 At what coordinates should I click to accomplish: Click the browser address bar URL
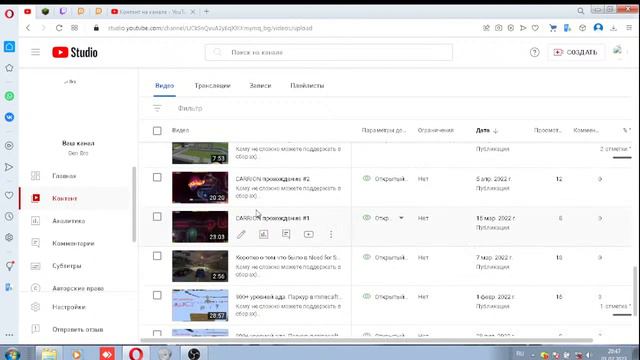coord(210,28)
